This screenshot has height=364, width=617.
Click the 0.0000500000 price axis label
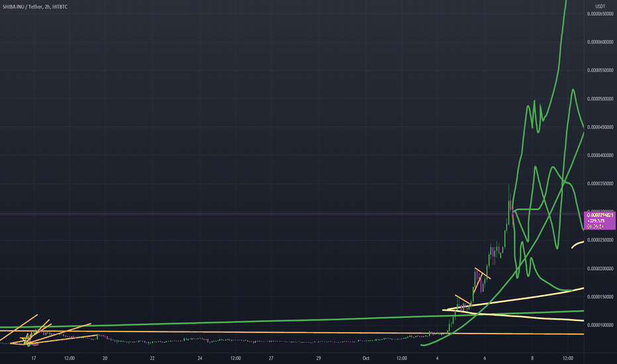[x=600, y=99]
